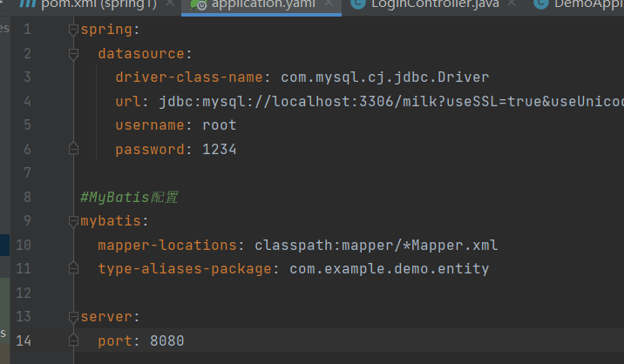Click line number 8 in the gutter
The image size is (624, 364).
pos(26,198)
